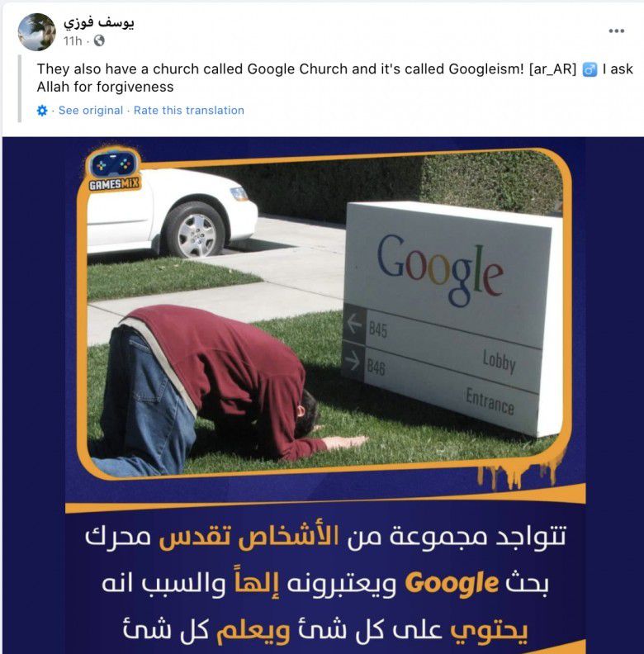The width and height of the screenshot is (644, 654).
Task: Click See original link
Action: [x=91, y=111]
